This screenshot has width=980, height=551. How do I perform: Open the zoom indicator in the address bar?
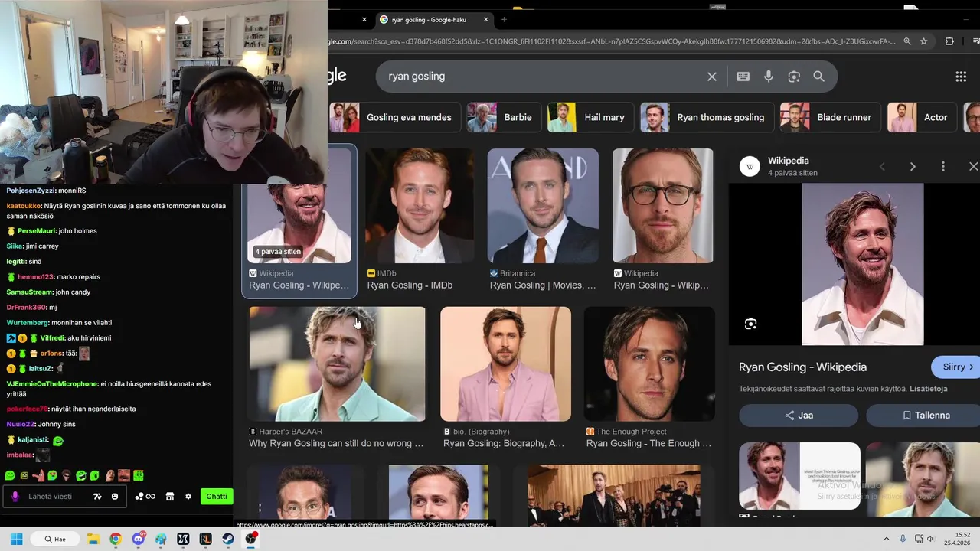(x=907, y=41)
